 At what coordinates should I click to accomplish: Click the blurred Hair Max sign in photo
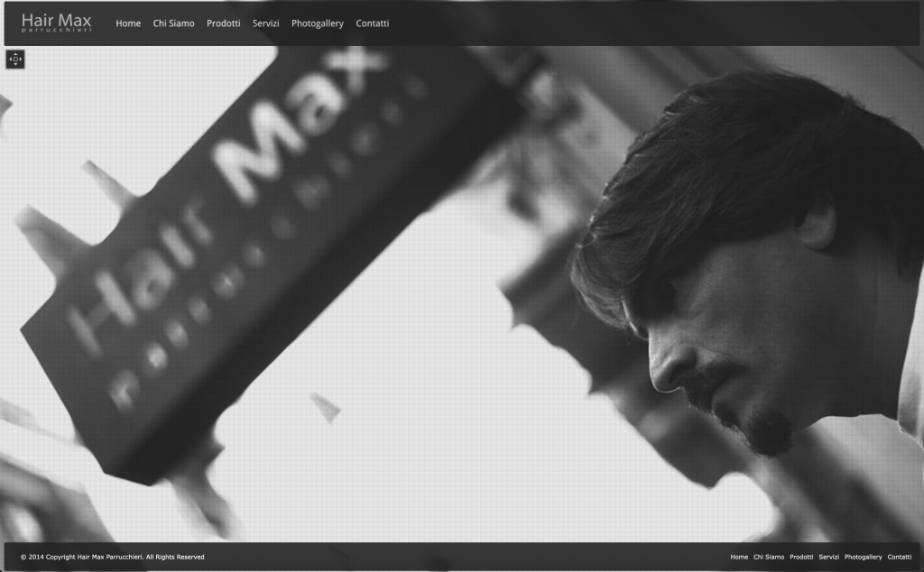click(x=244, y=244)
